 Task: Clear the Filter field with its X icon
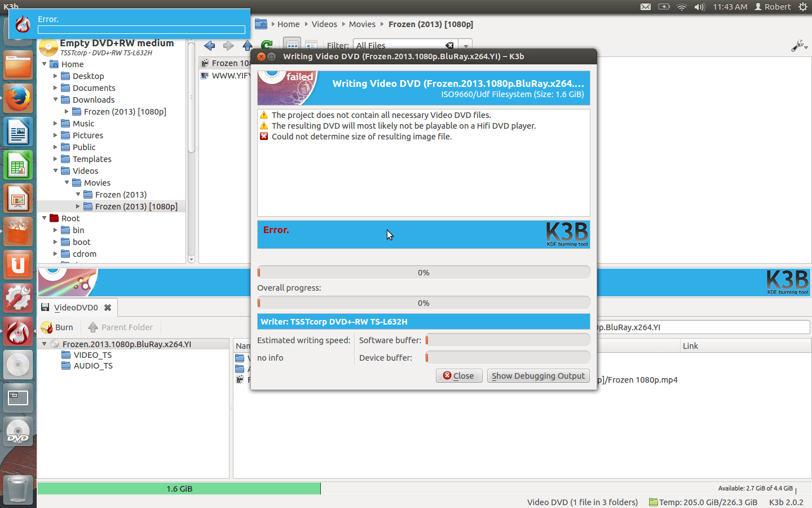449,46
